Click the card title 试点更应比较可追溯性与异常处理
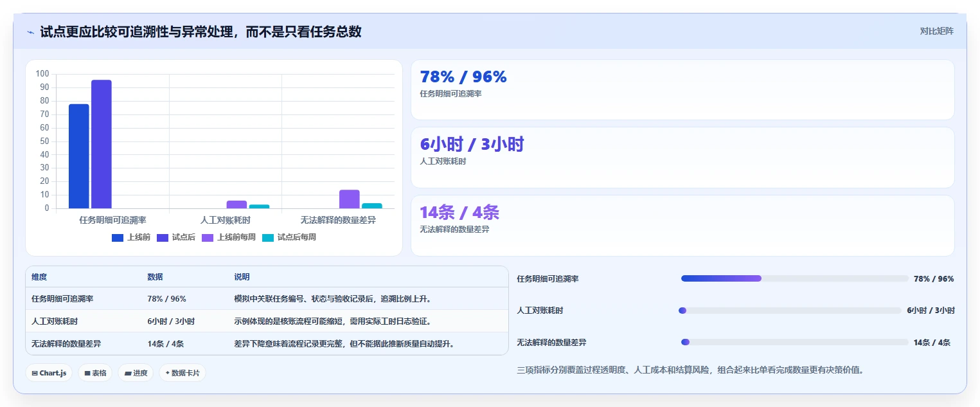This screenshot has width=980, height=407. 200,32
